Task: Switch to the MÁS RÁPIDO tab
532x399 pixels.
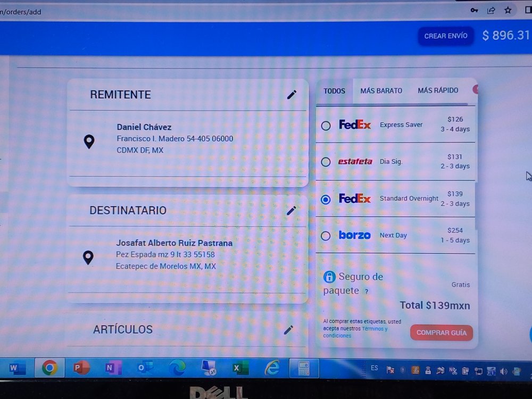Action: point(438,90)
